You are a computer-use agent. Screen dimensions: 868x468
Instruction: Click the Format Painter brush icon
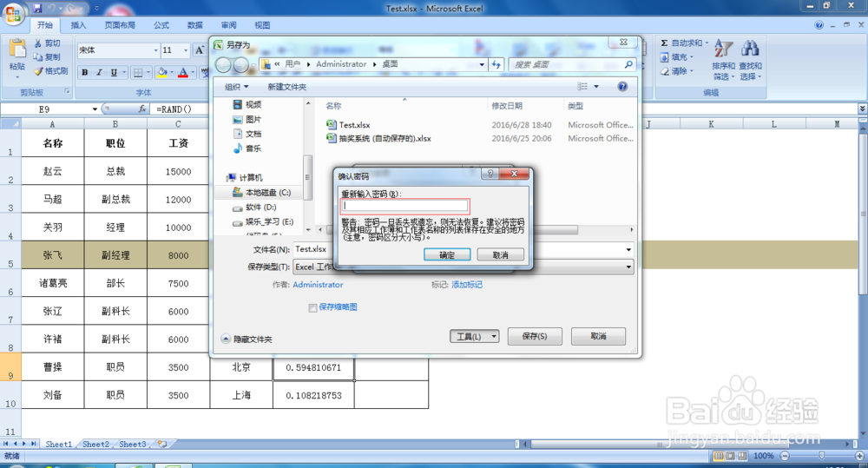click(x=38, y=71)
